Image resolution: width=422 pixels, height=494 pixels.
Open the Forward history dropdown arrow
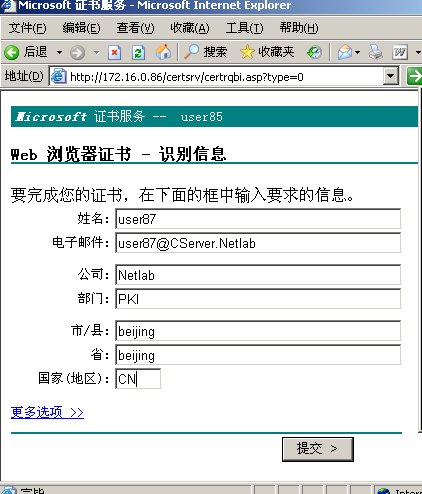(97, 52)
